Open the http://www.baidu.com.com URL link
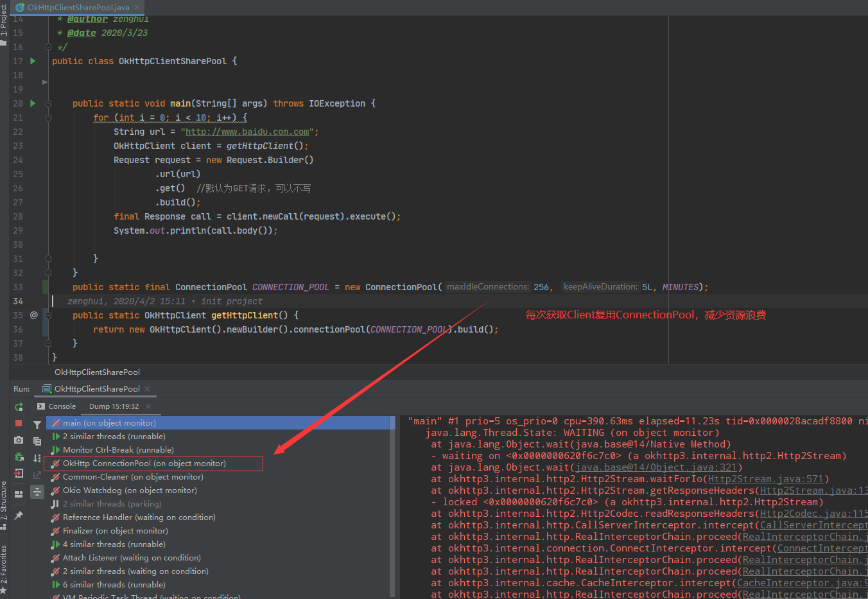868x599 pixels. point(247,132)
